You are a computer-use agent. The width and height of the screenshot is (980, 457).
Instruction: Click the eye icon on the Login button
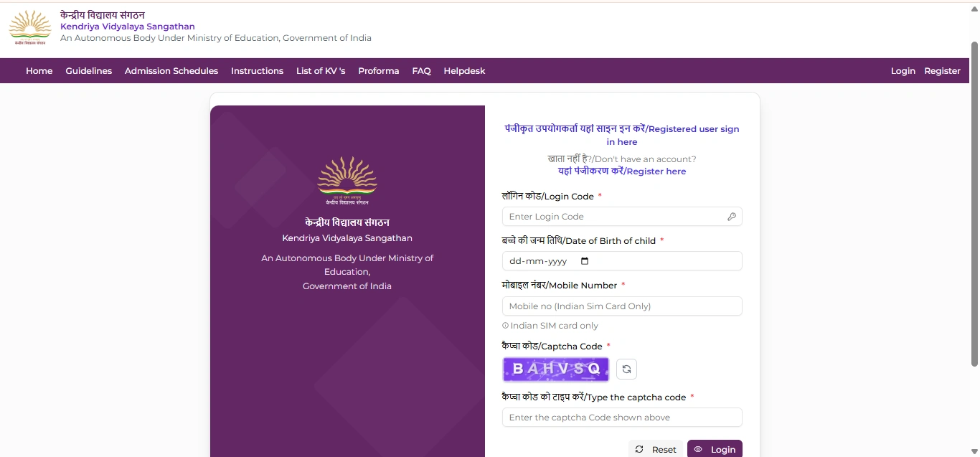697,449
